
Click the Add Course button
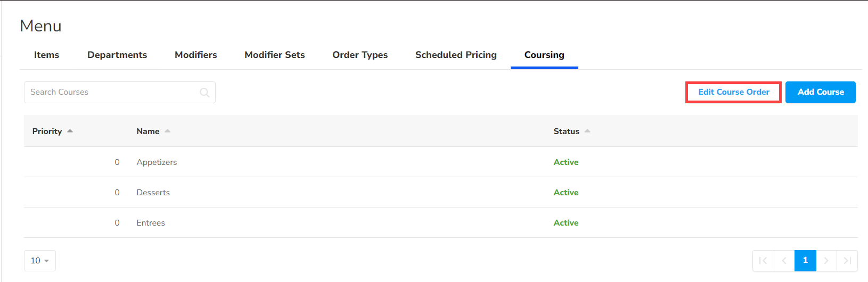pyautogui.click(x=820, y=92)
